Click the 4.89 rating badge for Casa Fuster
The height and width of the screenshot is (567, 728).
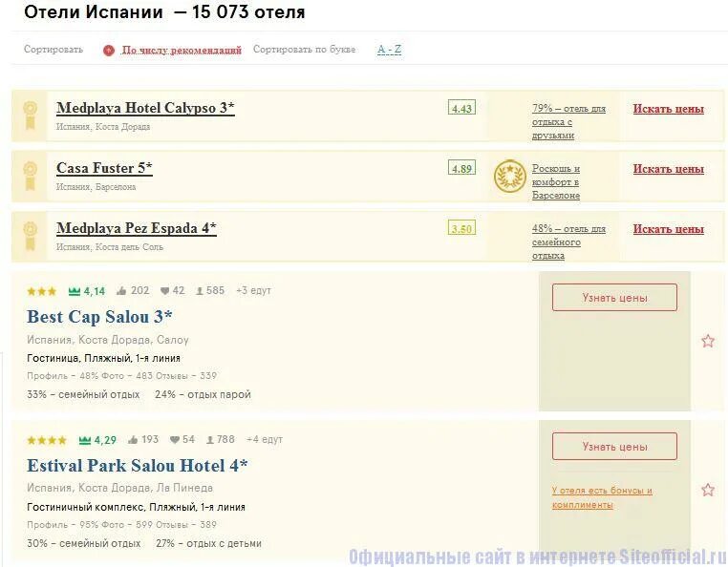coord(461,167)
